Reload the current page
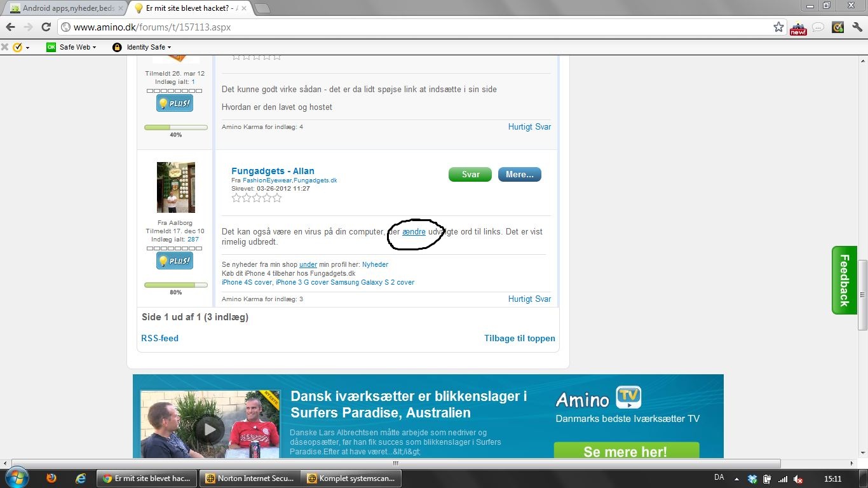 [x=46, y=27]
